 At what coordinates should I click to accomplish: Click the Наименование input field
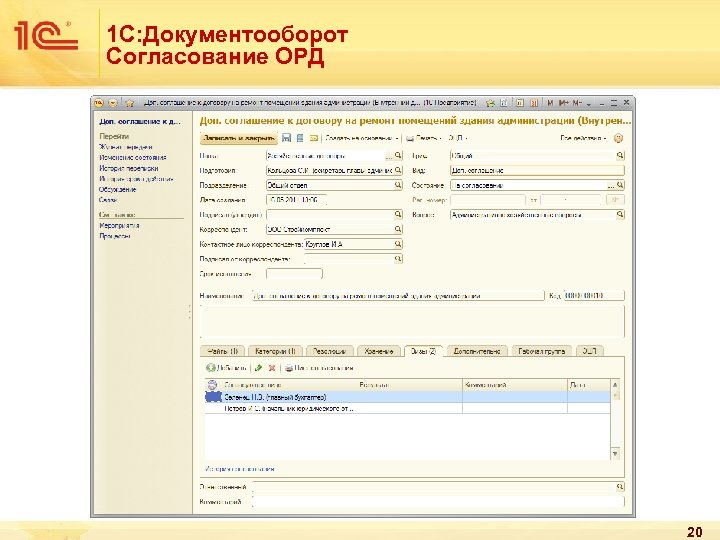point(398,295)
